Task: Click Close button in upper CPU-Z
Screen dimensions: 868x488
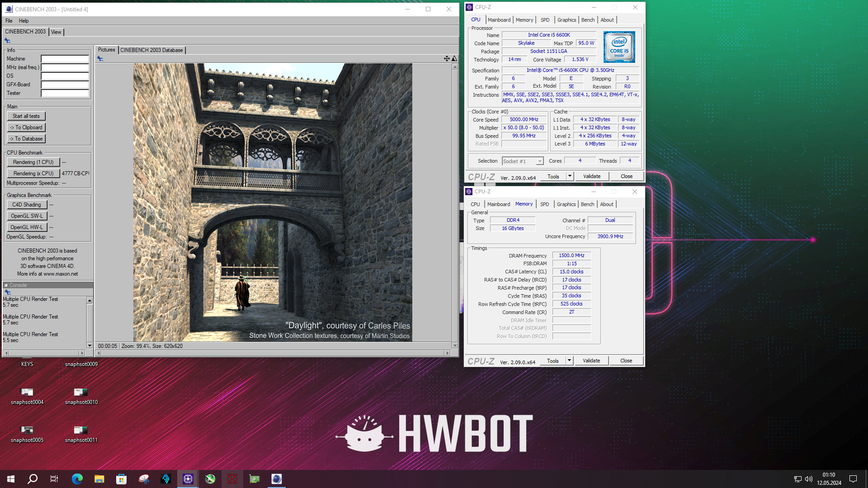Action: 627,176
